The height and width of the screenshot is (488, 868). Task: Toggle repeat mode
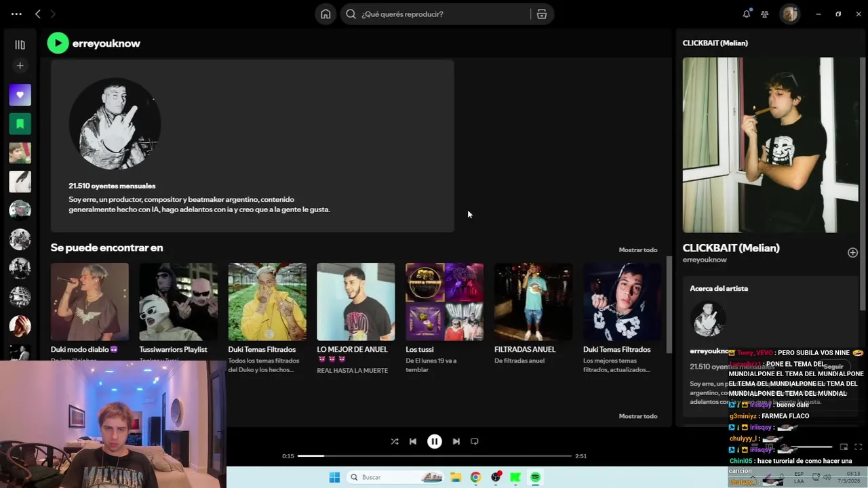tap(475, 441)
